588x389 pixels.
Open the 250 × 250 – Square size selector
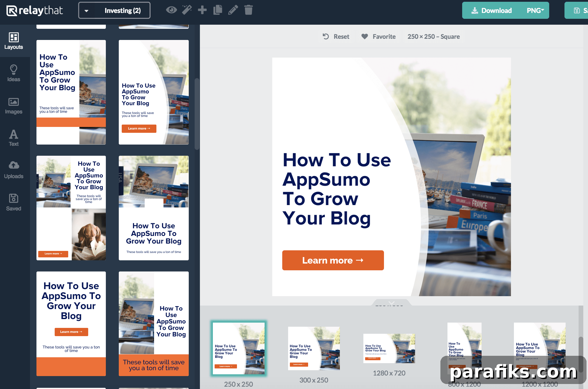(434, 36)
